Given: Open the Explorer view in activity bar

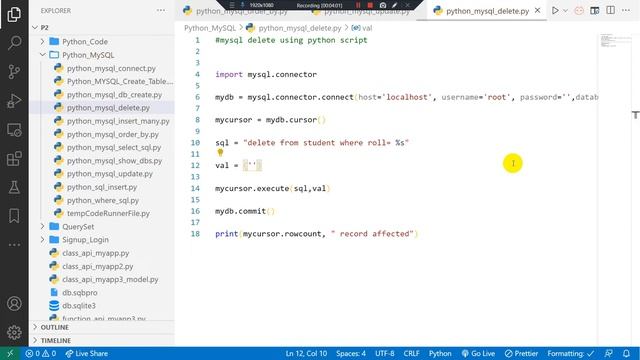Looking at the screenshot, I should pos(14,14).
